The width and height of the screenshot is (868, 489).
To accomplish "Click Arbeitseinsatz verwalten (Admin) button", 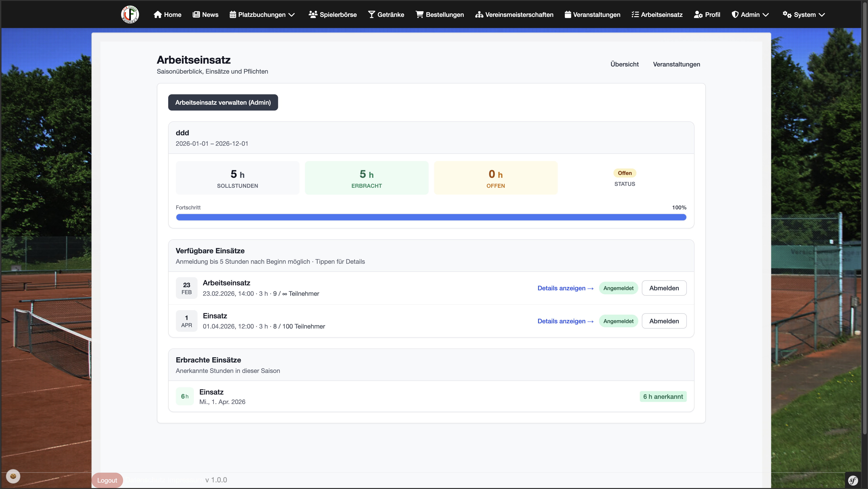I will point(223,102).
